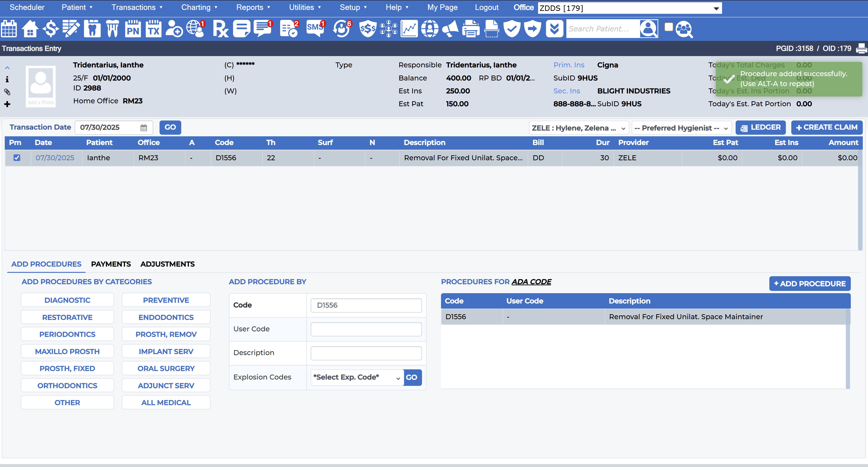This screenshot has width=868, height=467.
Task: Choose the ORAL SURGERY category
Action: click(166, 369)
